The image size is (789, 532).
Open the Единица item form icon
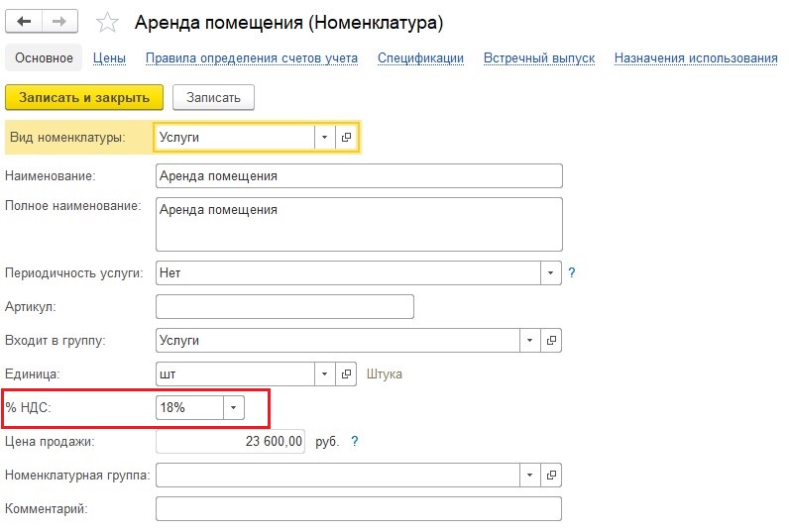tap(346, 374)
